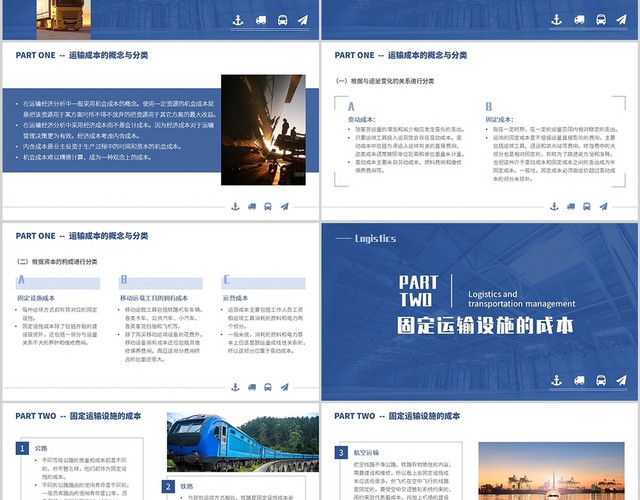
Task: Click the 固定成本: label
Action: 499,120
